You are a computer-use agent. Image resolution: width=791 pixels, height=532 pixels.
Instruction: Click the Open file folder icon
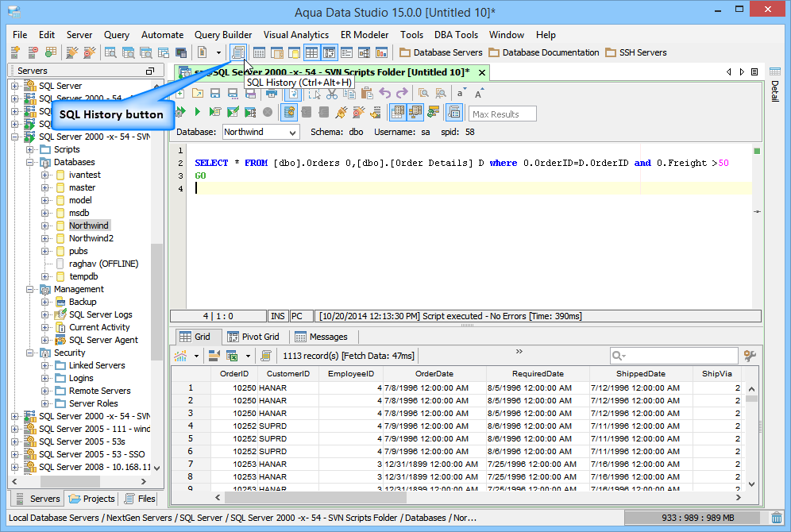[x=198, y=93]
